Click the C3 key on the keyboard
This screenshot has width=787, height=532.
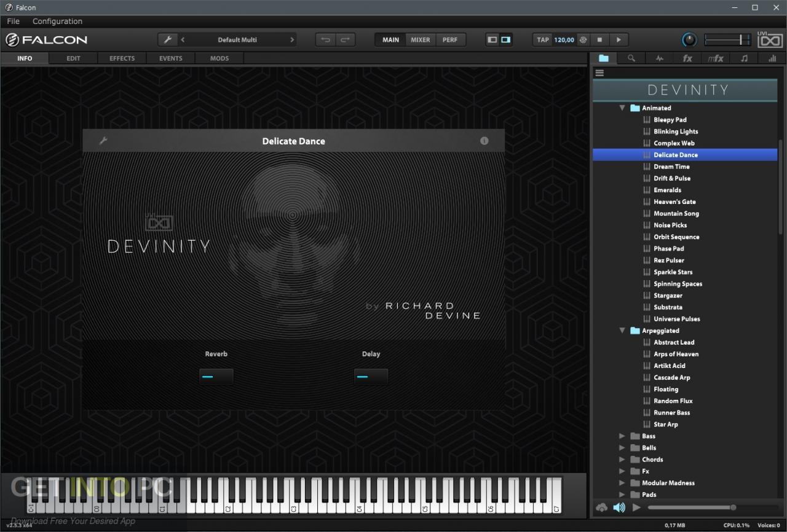(293, 495)
